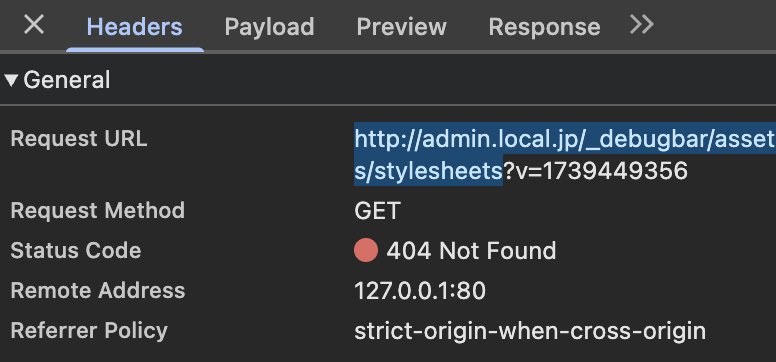The width and height of the screenshot is (776, 362).
Task: Click the Request URL label
Action: [x=79, y=139]
